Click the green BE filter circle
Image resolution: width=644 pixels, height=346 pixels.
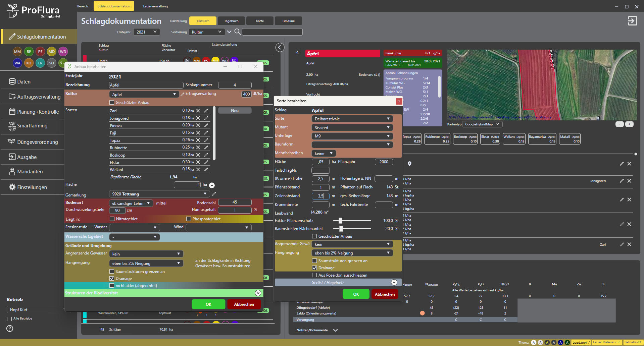tap(29, 52)
